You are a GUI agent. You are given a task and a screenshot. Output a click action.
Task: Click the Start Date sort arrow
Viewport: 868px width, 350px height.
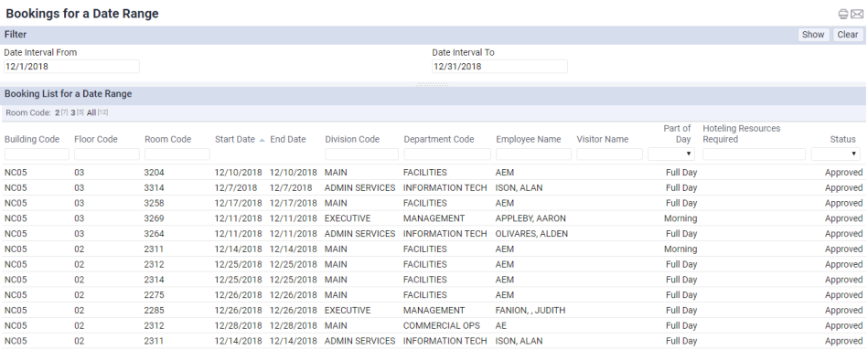[x=262, y=140]
